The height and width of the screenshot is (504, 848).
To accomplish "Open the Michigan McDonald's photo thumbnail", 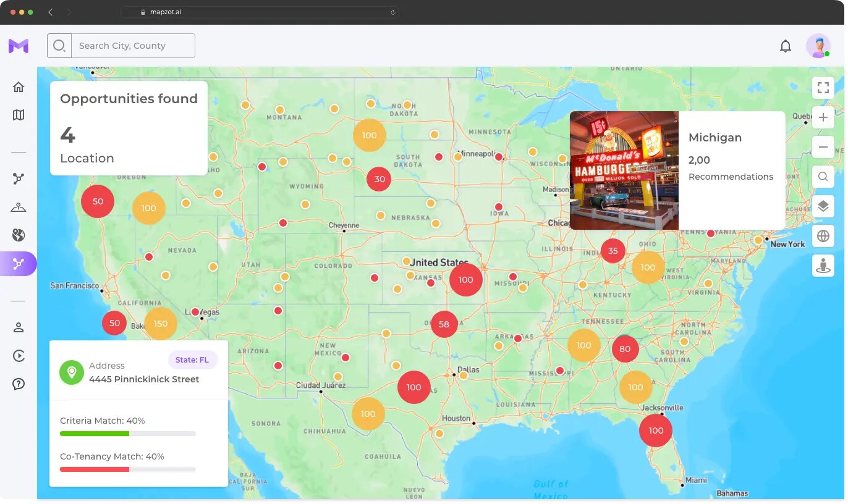I will click(x=624, y=170).
